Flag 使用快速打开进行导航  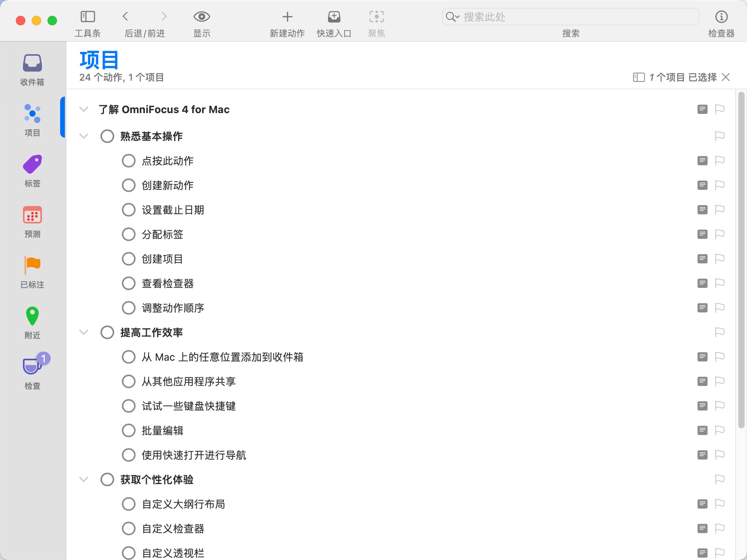[720, 455]
